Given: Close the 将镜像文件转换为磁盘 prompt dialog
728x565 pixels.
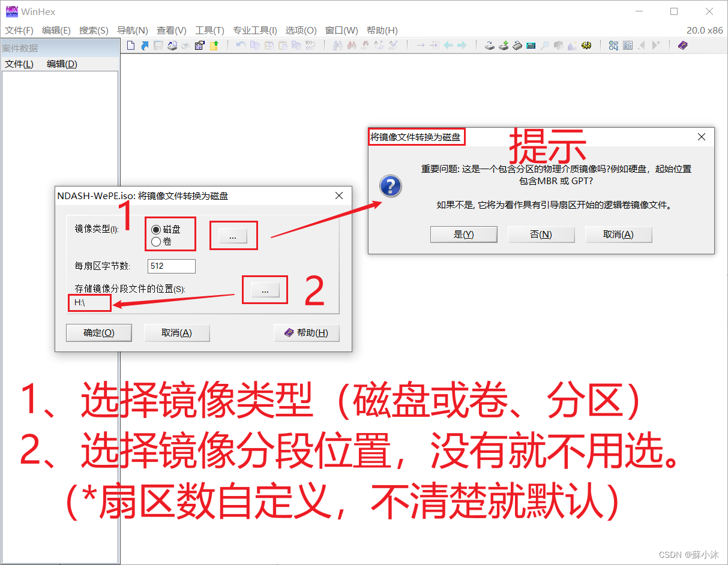Looking at the screenshot, I should click(x=702, y=137).
